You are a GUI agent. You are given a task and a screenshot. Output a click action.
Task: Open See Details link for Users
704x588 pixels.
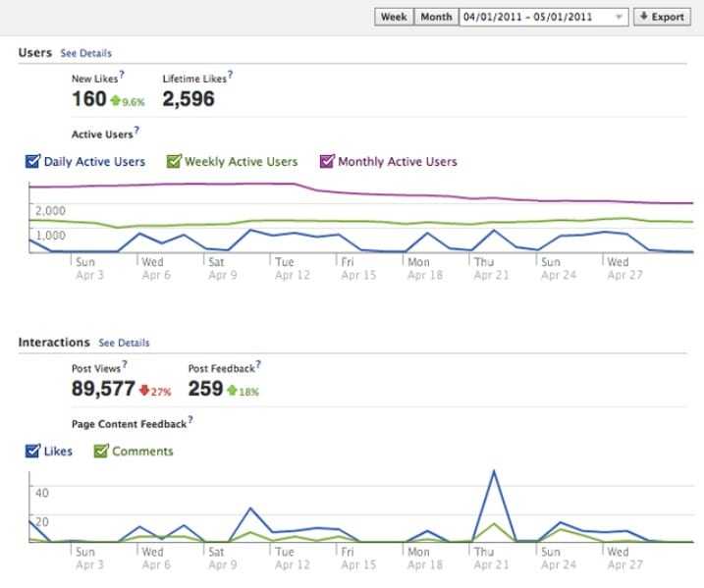86,53
